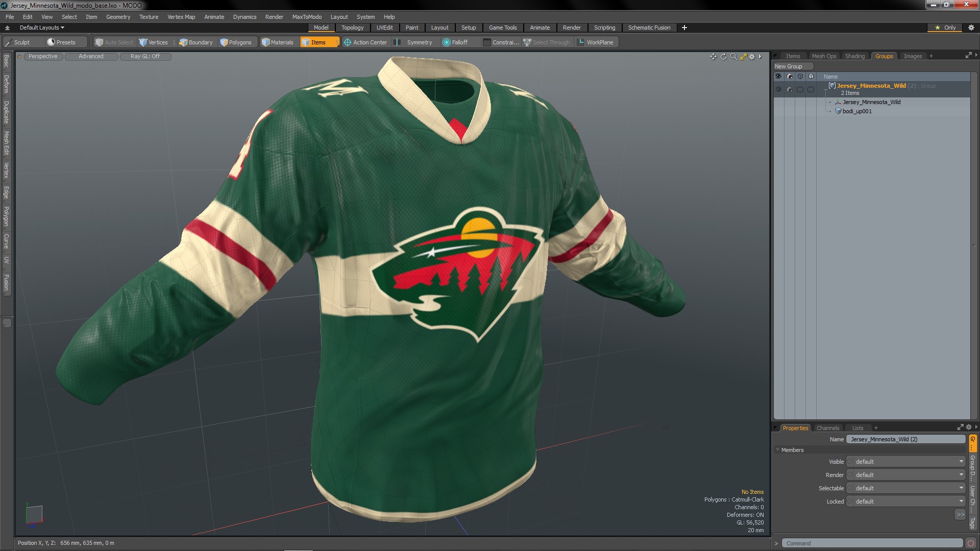Click the Command input field
This screenshot has width=980, height=551.
(873, 543)
